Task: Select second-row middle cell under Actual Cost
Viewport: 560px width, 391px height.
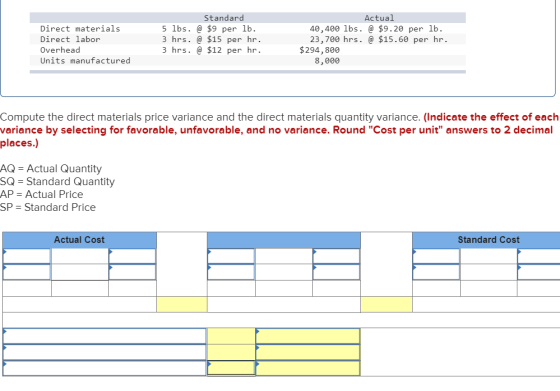Action: click(x=80, y=272)
